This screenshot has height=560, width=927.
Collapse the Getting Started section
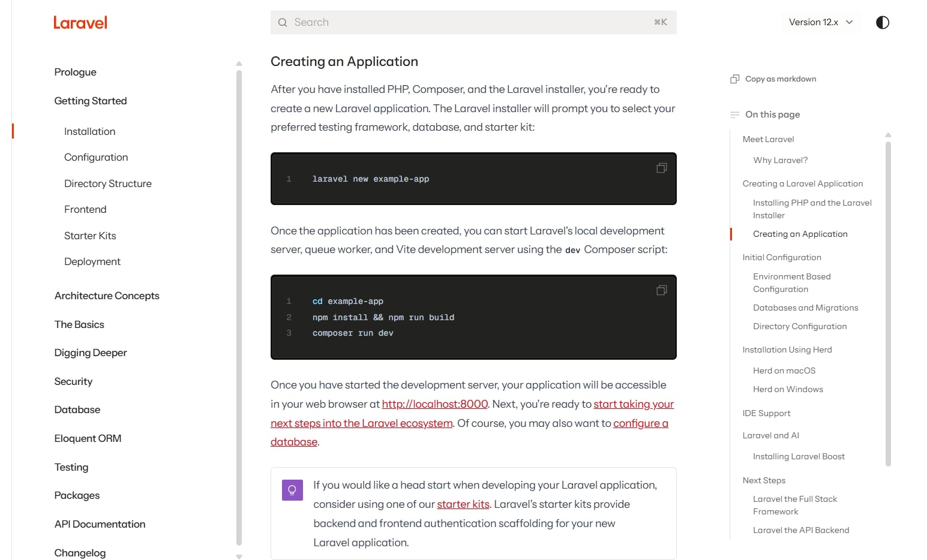coord(91,101)
